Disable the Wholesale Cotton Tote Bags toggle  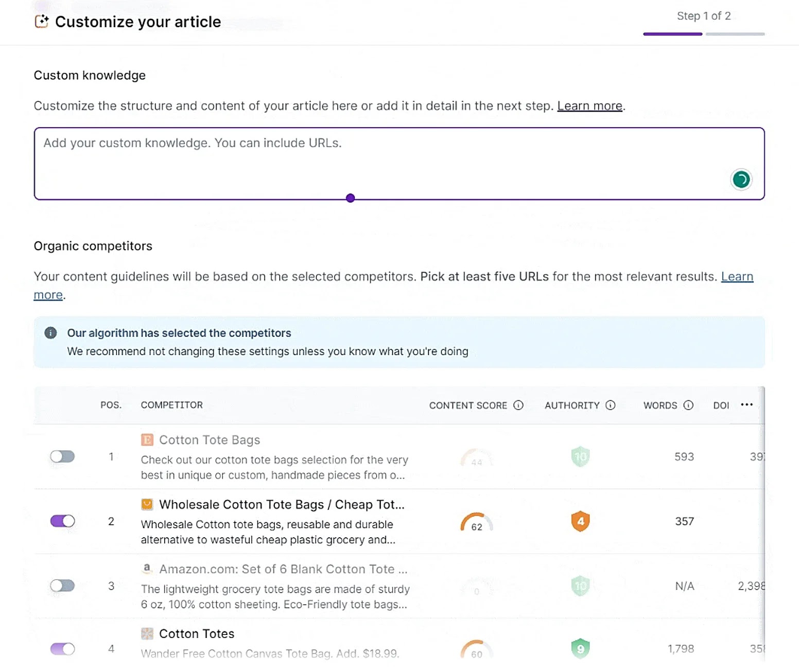(62, 521)
